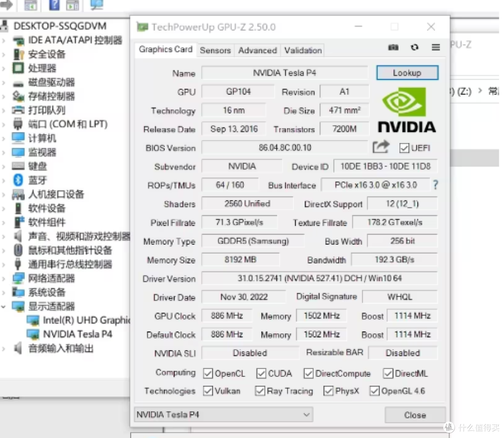Click the USB controllers (通用串行总线控制器) icon
Image resolution: width=504 pixels, height=438 pixels.
tap(18, 264)
